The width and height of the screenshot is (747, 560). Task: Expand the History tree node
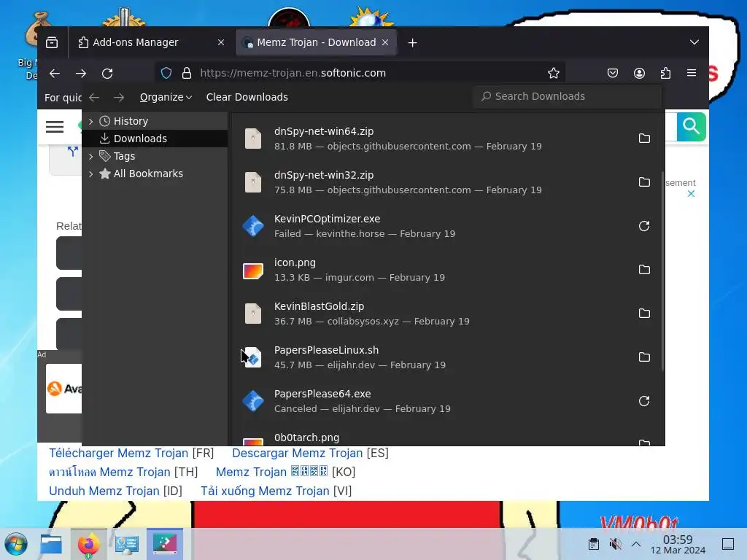(91, 122)
